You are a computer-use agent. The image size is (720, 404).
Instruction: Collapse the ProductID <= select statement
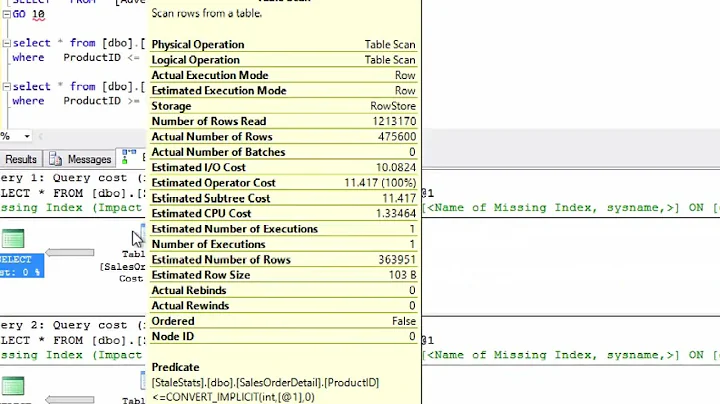tap(6, 43)
